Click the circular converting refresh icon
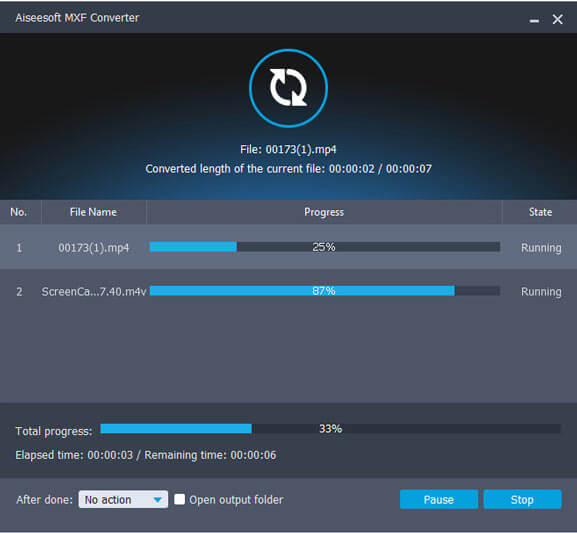 pyautogui.click(x=288, y=88)
